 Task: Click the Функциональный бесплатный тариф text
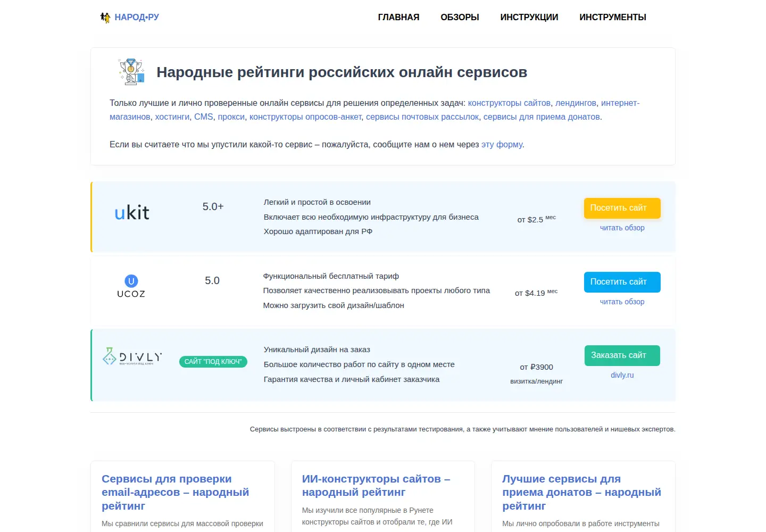pyautogui.click(x=331, y=276)
